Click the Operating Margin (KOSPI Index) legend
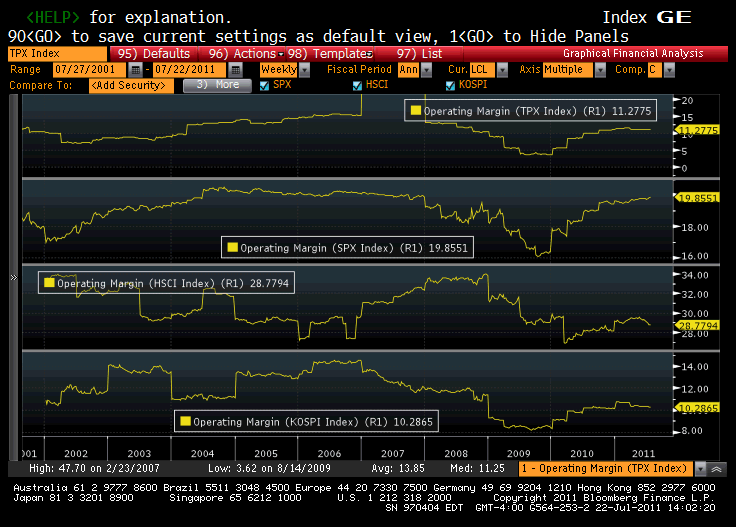This screenshot has width=736, height=527. [x=307, y=421]
